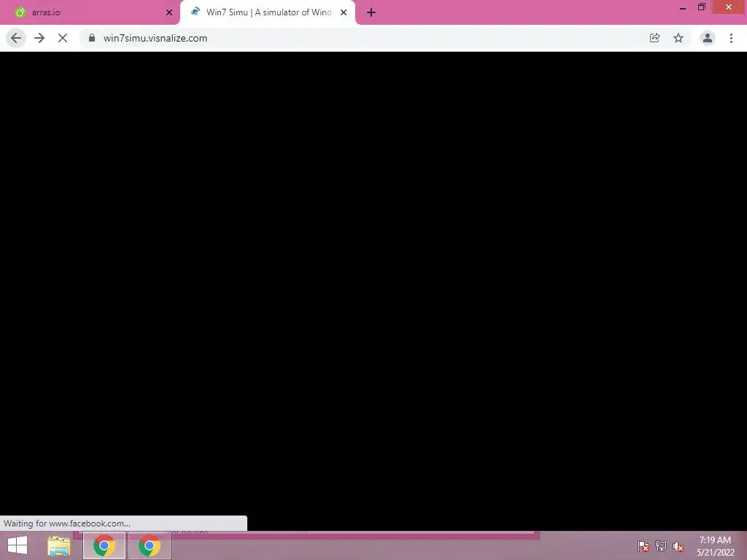
Task: Close the Win7 Simu tab
Action: 344,12
